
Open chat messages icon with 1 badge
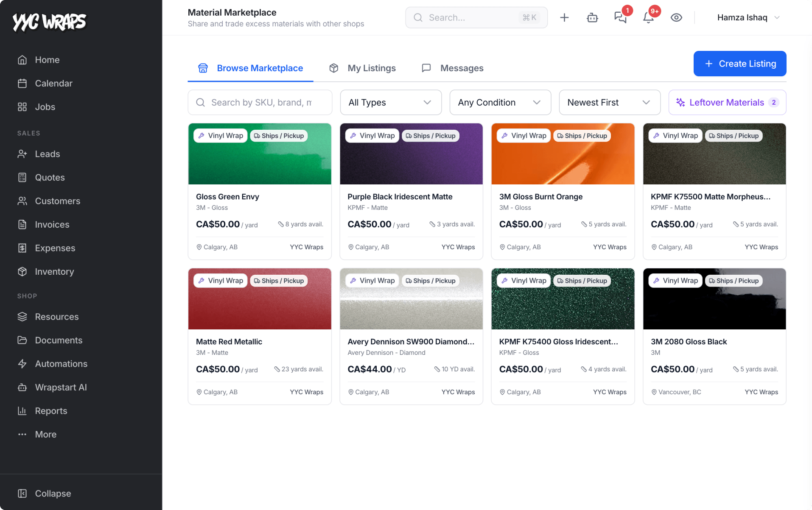tap(620, 17)
